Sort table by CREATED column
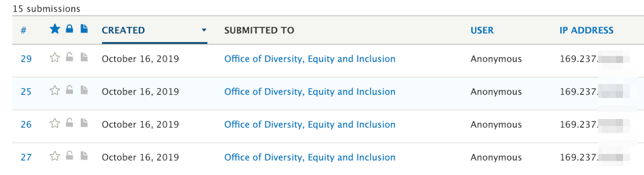Screen dimensions: 644x175 (123, 30)
